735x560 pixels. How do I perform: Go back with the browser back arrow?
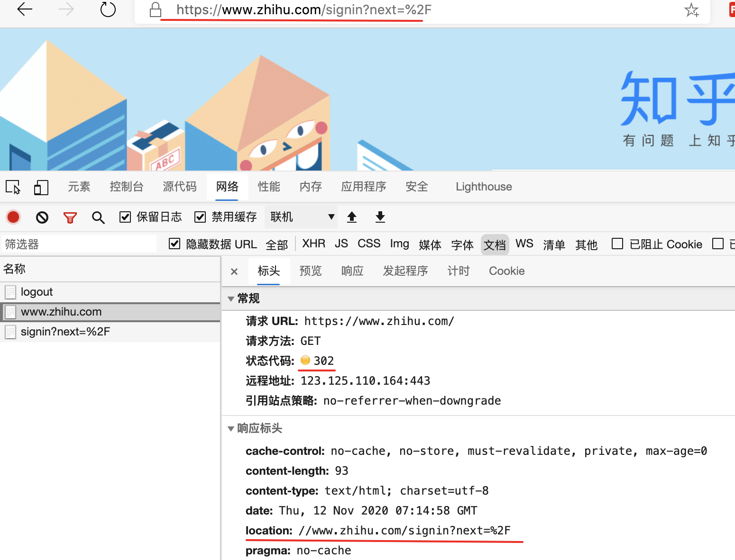(x=25, y=9)
